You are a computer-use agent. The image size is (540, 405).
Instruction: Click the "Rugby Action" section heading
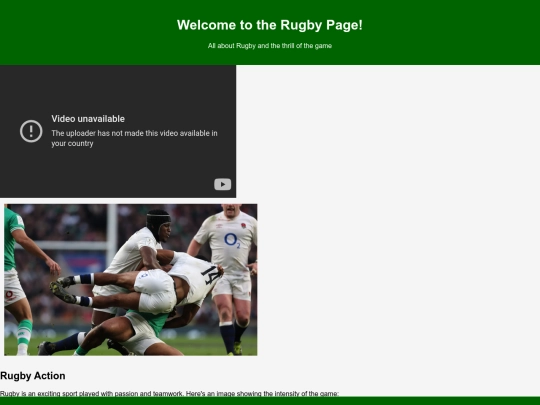[x=33, y=376]
